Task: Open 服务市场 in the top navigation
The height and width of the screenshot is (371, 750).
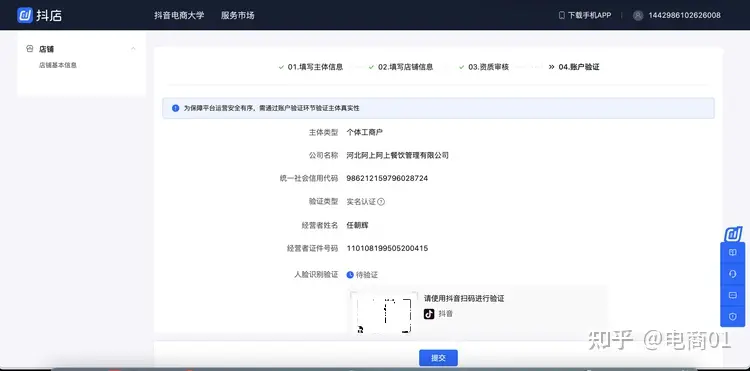Action: [237, 15]
